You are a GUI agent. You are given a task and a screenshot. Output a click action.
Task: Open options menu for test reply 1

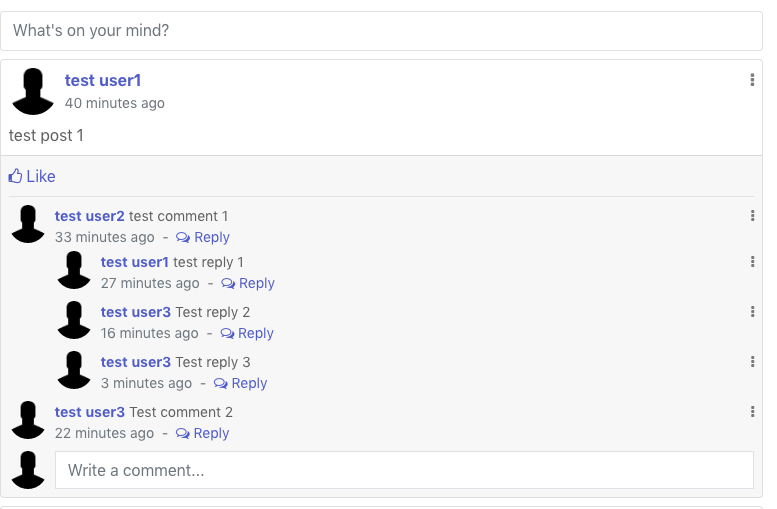[752, 262]
